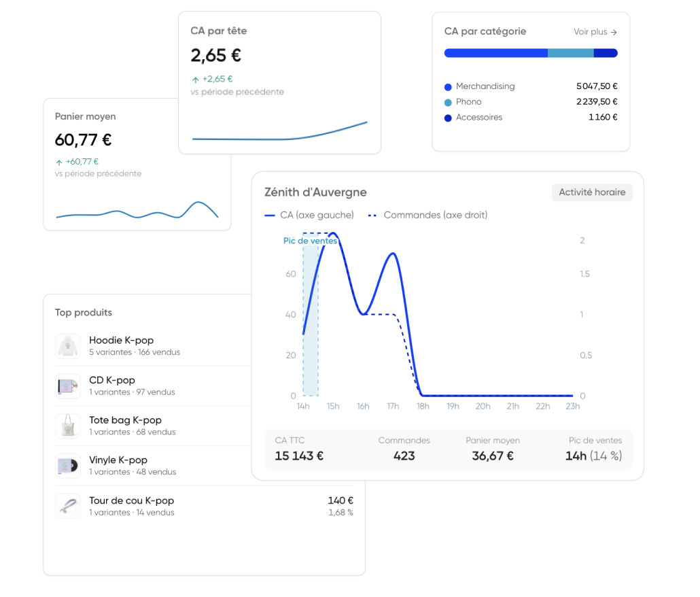Click the Activité horaire button
This screenshot has height=597, width=700.
click(592, 192)
